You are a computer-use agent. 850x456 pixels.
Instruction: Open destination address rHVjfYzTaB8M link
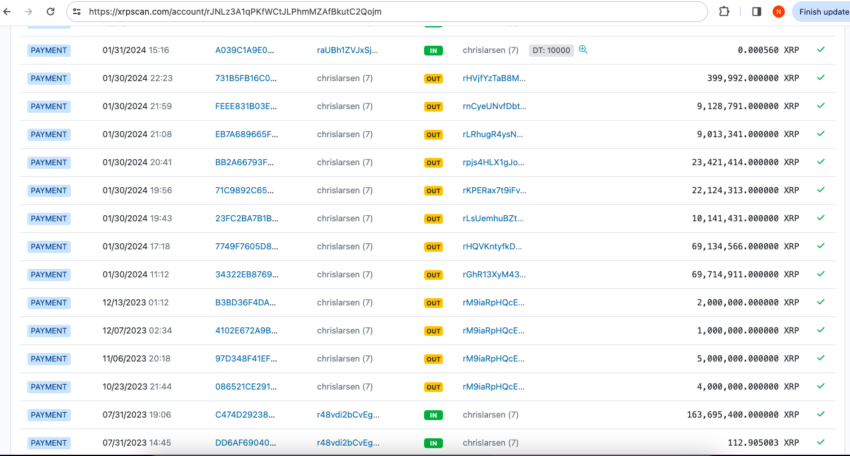[493, 78]
